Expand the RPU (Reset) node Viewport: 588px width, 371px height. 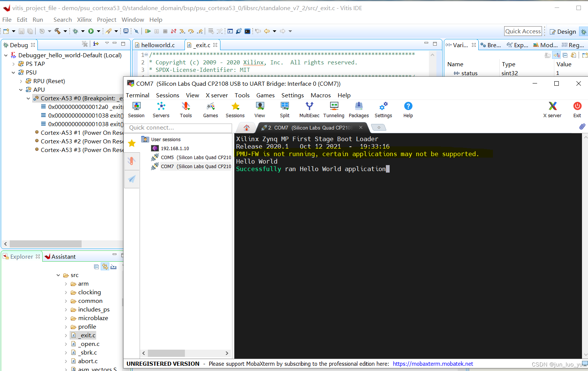(x=21, y=81)
